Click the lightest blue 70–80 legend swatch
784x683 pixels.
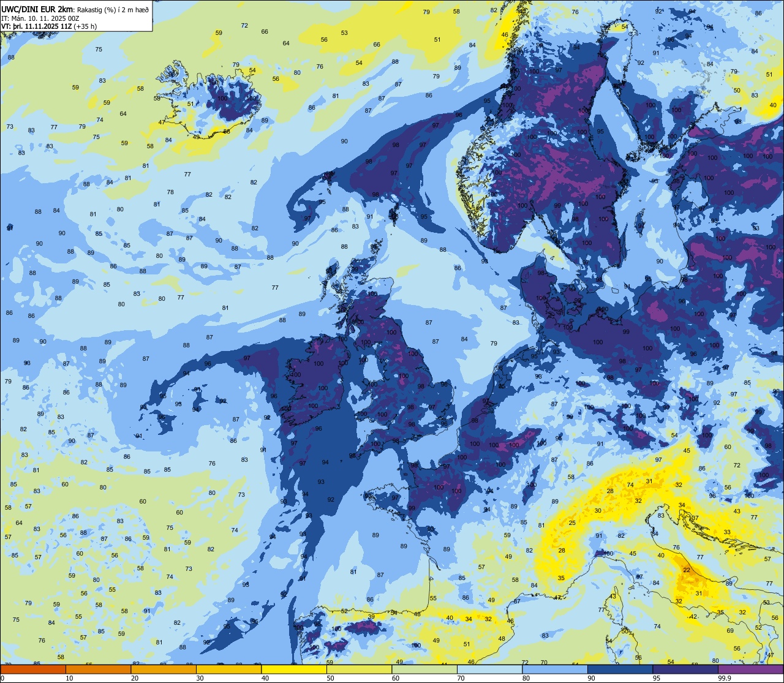point(490,670)
